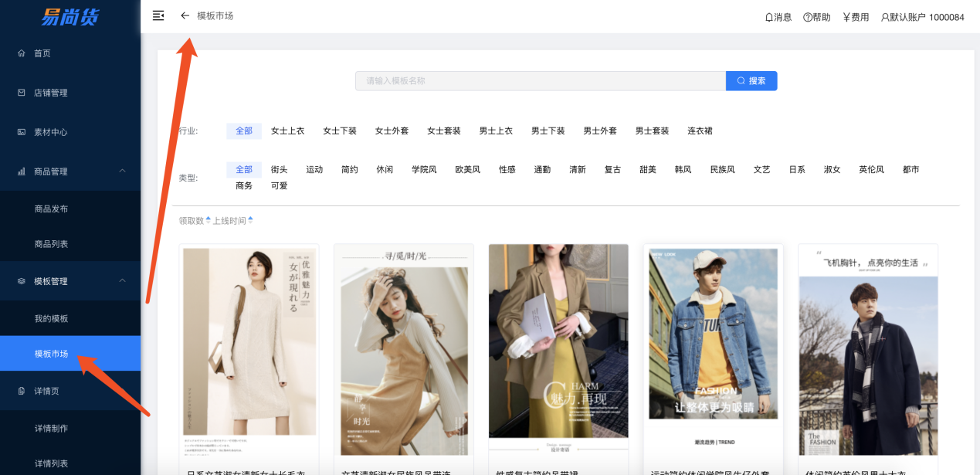Select 全部 in the 类型 filter row
The image size is (980, 475).
(244, 170)
